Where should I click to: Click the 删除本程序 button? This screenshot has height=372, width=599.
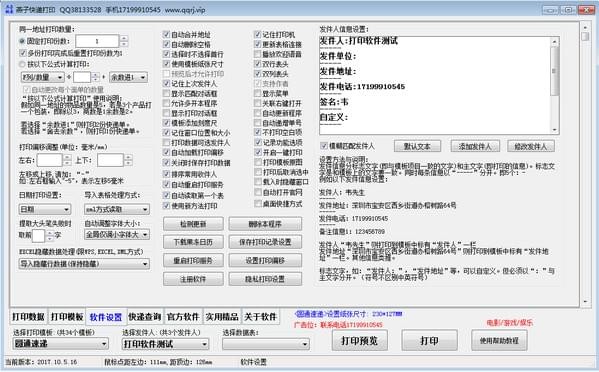[x=265, y=224]
